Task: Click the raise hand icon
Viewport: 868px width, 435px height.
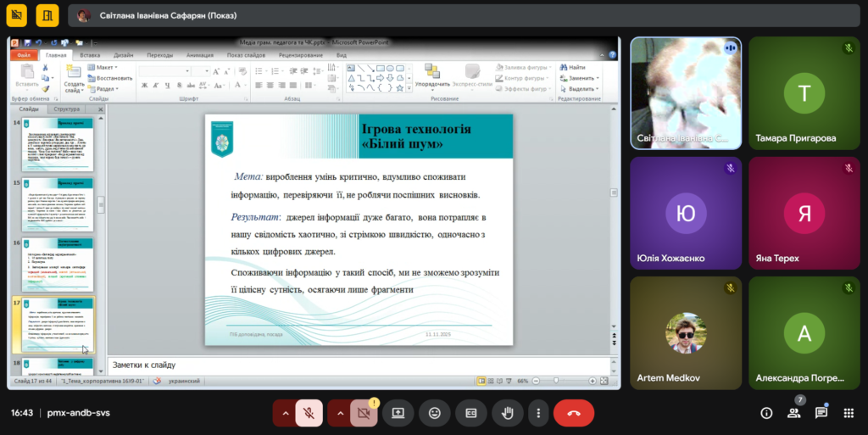Action: (509, 413)
